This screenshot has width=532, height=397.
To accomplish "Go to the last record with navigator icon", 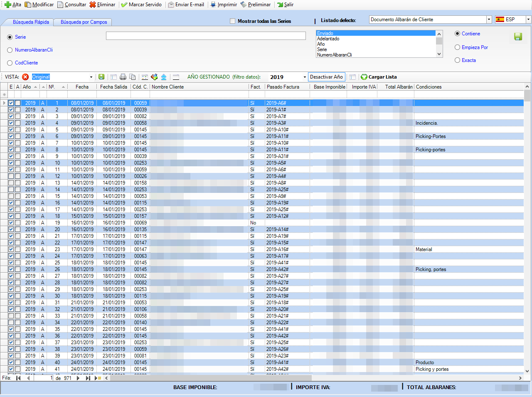I will tap(88, 378).
